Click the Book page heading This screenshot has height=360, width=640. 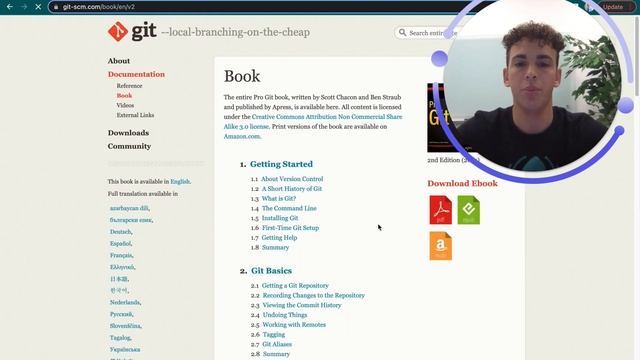(x=242, y=76)
